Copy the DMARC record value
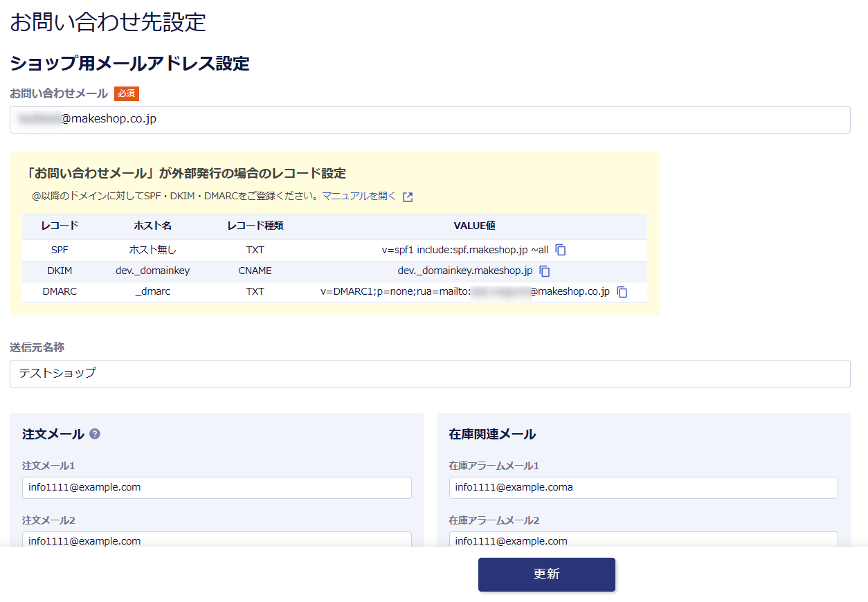Image resolution: width=868 pixels, height=602 pixels. tap(622, 292)
